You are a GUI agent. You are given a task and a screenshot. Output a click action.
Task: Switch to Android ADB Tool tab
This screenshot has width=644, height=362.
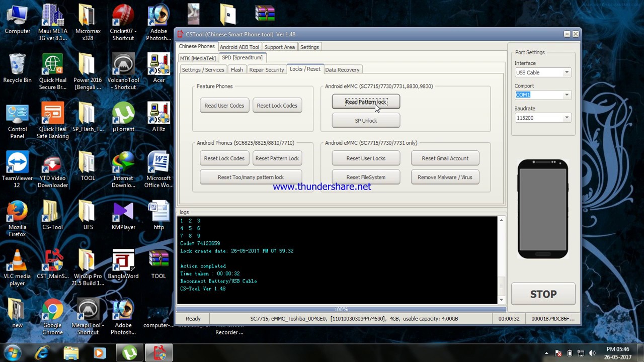pos(239,47)
